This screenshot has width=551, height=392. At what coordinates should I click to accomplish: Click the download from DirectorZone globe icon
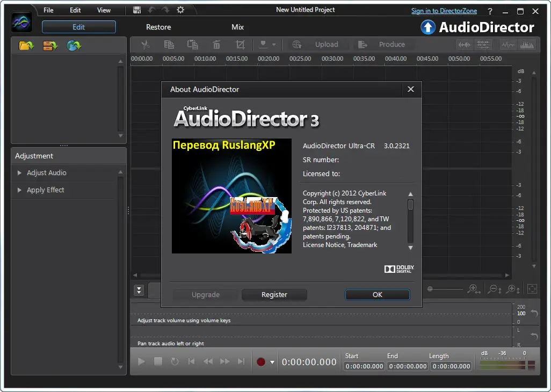coord(74,46)
